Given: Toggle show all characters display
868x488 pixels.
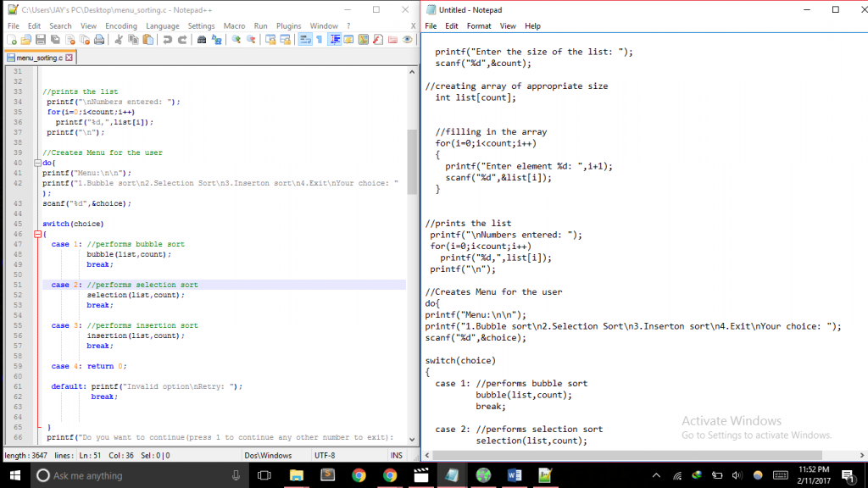Looking at the screenshot, I should point(320,38).
